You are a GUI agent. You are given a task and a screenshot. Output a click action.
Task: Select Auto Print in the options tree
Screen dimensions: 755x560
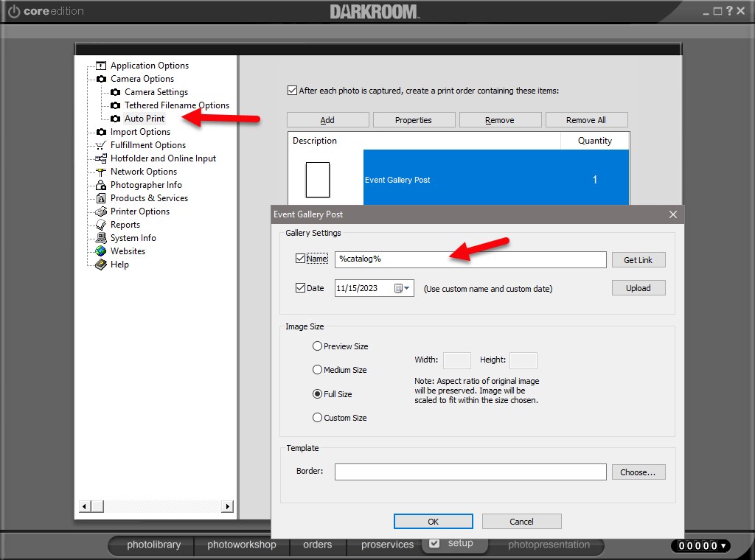point(145,119)
